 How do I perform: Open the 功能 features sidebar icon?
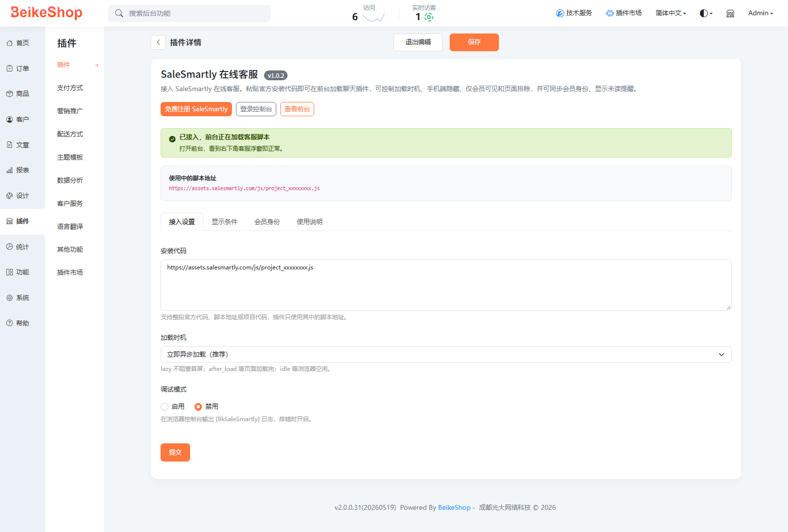[x=10, y=272]
